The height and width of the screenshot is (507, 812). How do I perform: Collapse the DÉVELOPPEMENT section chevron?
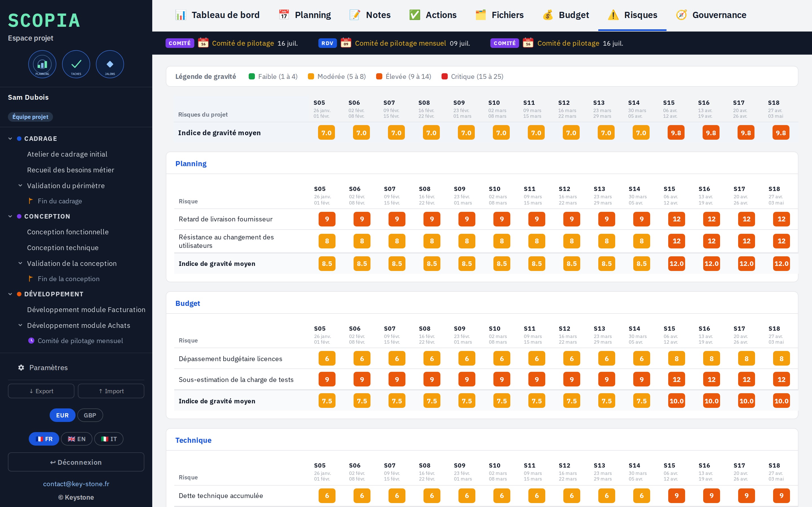(x=10, y=294)
